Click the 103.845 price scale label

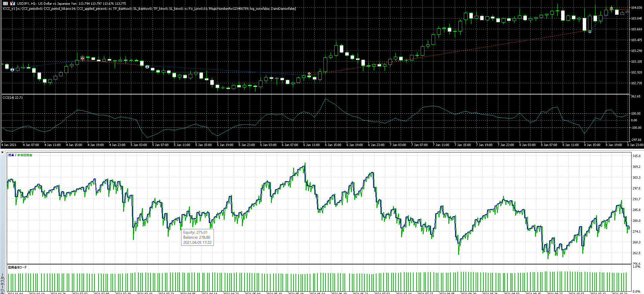point(637,18)
